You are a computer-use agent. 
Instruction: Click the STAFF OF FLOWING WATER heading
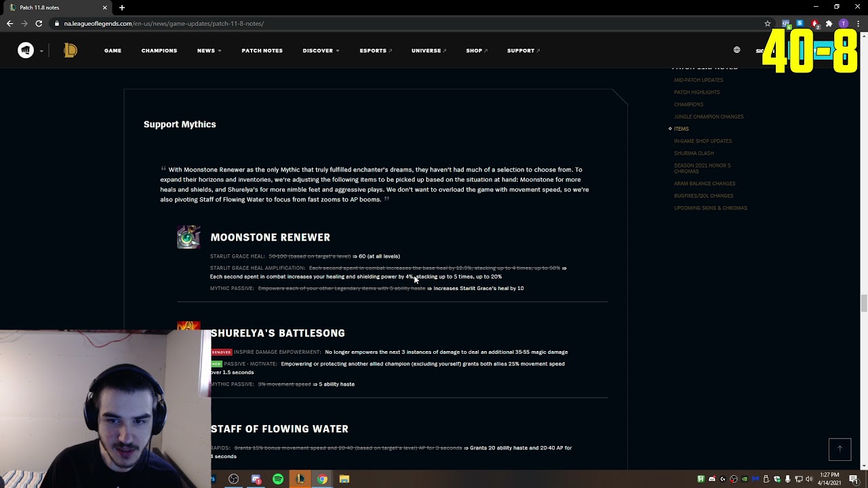[279, 428]
